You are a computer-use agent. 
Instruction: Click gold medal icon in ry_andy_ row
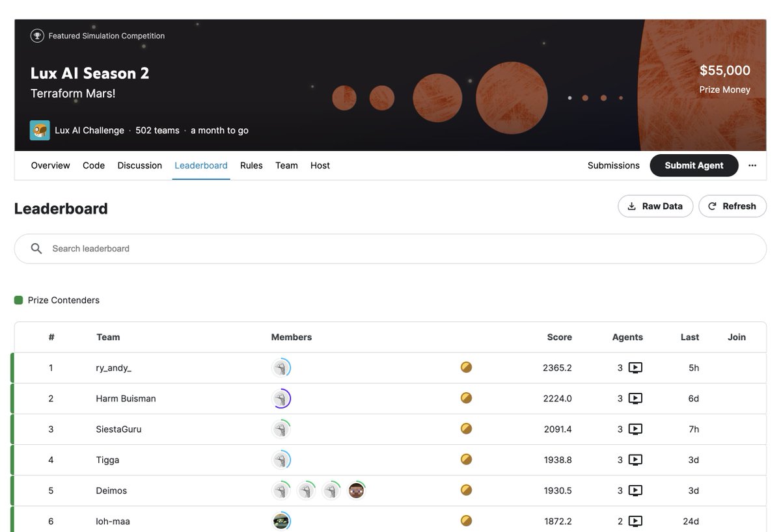point(466,367)
